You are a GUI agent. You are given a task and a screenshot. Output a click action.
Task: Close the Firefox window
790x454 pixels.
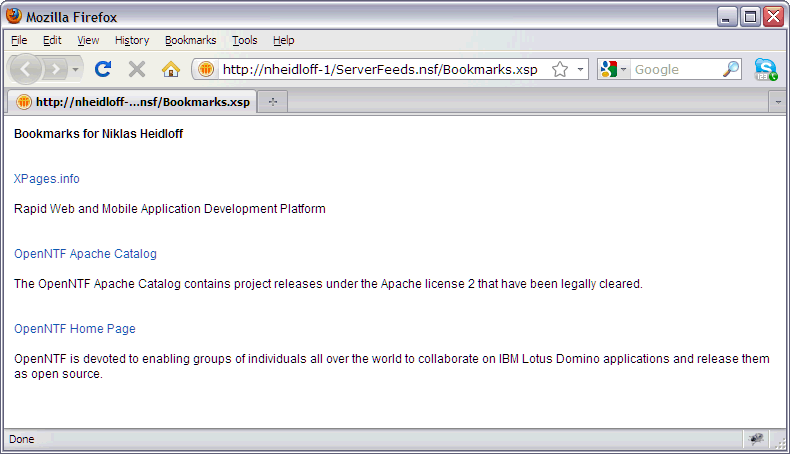(773, 17)
